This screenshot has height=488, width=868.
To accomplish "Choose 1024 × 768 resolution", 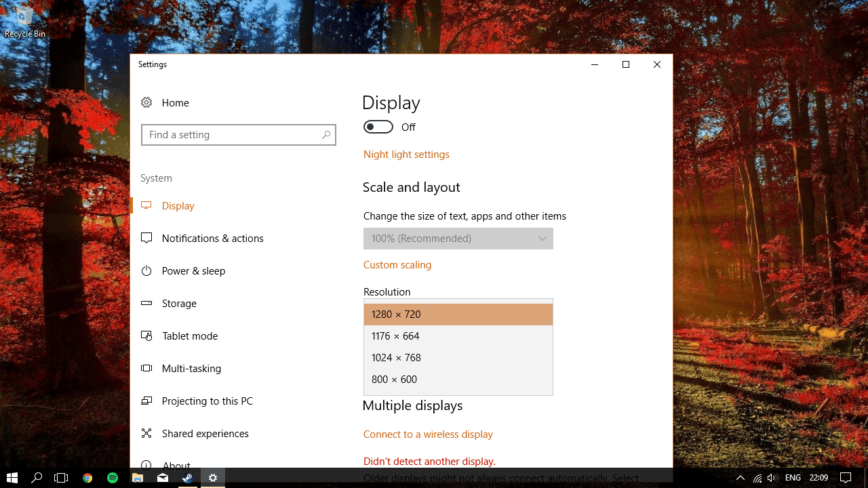I will coord(458,358).
